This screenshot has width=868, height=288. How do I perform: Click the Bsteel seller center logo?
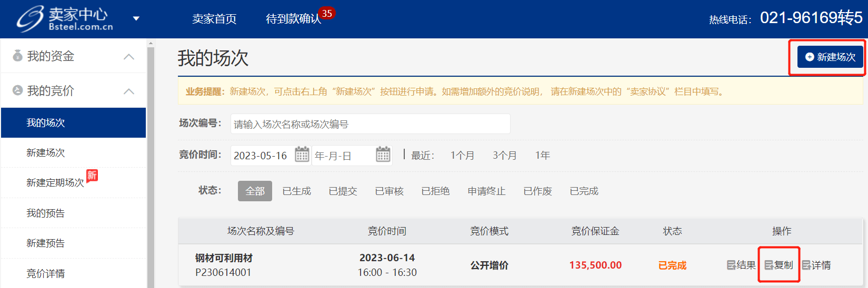[64, 19]
